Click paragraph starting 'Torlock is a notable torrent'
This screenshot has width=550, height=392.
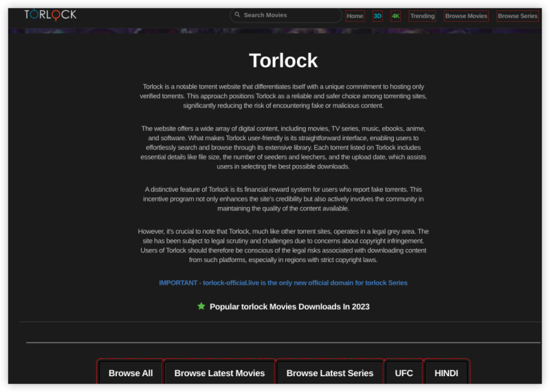coord(283,96)
